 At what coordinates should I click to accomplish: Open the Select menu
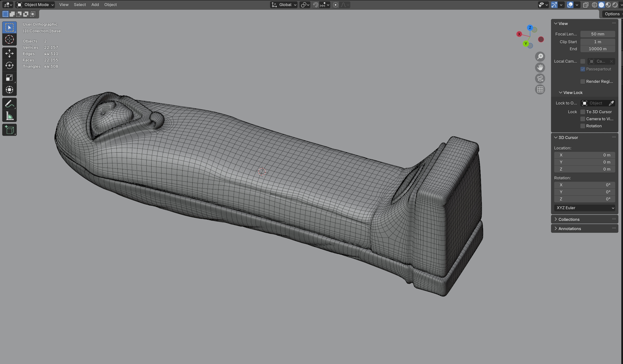(80, 5)
